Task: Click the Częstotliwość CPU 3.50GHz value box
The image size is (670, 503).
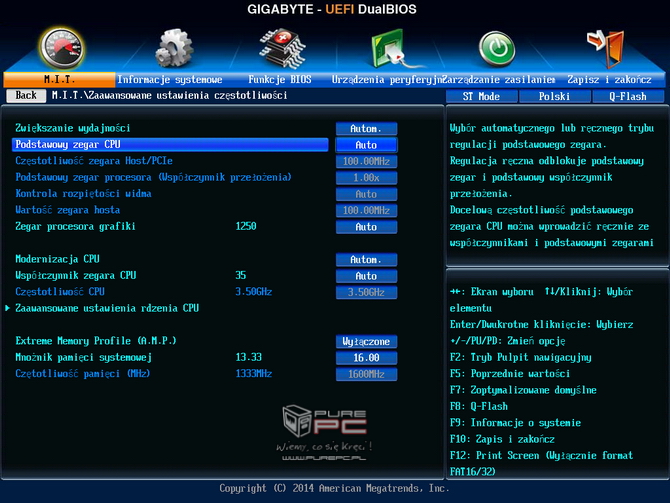Action: click(x=366, y=292)
